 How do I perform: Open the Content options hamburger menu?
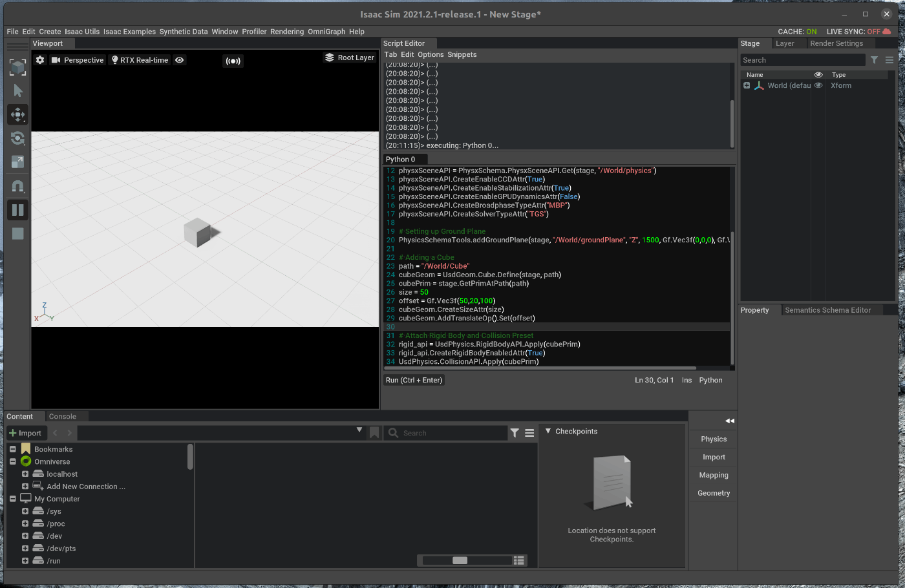pyautogui.click(x=529, y=433)
